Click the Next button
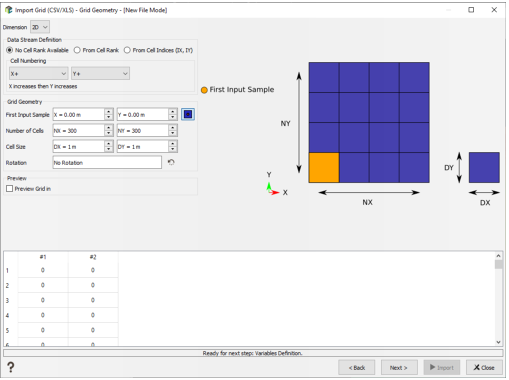 pos(399,368)
